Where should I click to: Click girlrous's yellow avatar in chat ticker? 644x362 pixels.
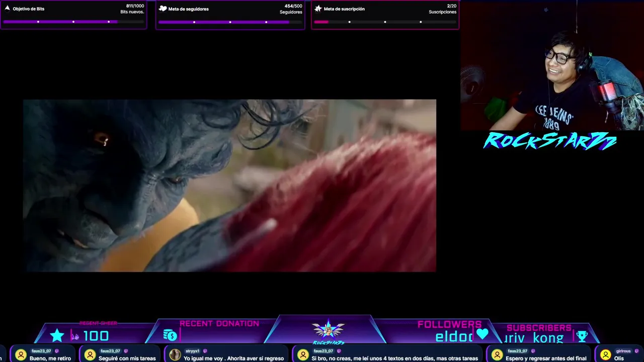[605, 355]
